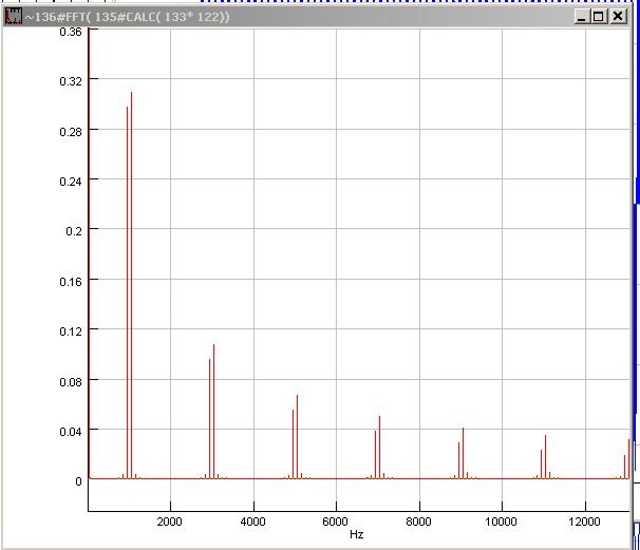Click the x-axis label 4000
This screenshot has height=550, width=640.
253,521
